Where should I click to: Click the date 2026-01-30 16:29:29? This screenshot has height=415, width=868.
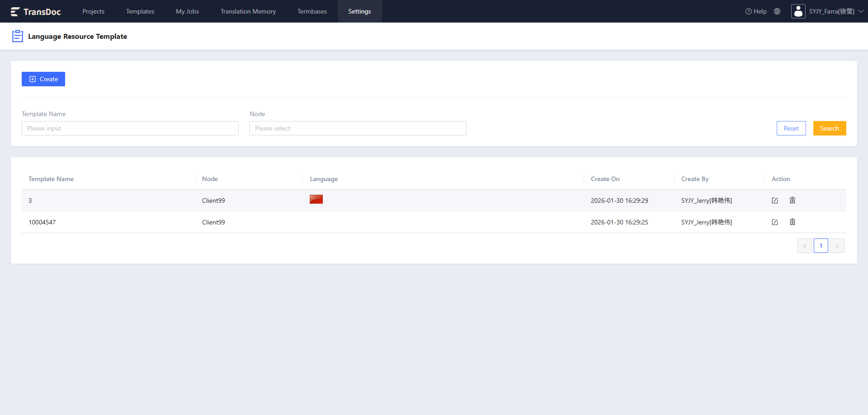(619, 201)
